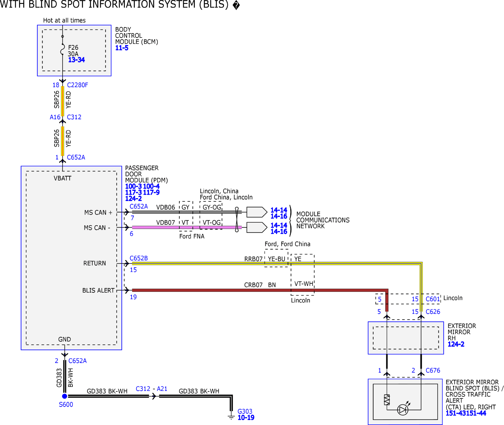Click connector label C652A at pin 1
This screenshot has width=504, height=425.
pyautogui.click(x=76, y=157)
